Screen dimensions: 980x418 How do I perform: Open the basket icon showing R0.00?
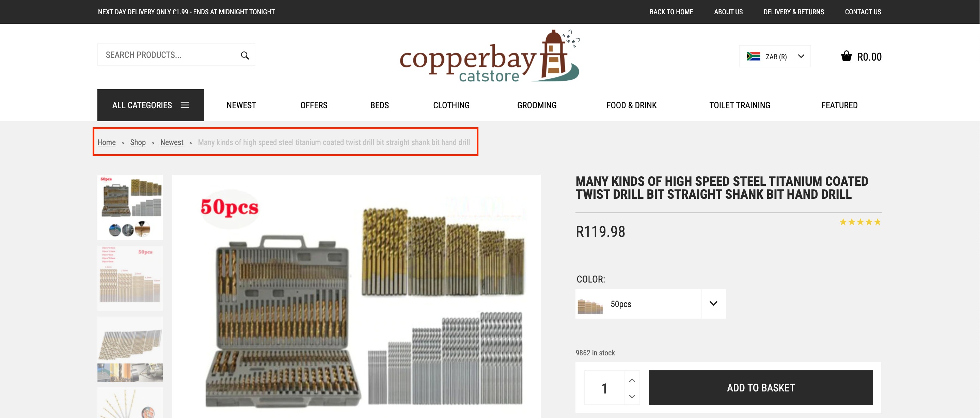click(x=846, y=56)
